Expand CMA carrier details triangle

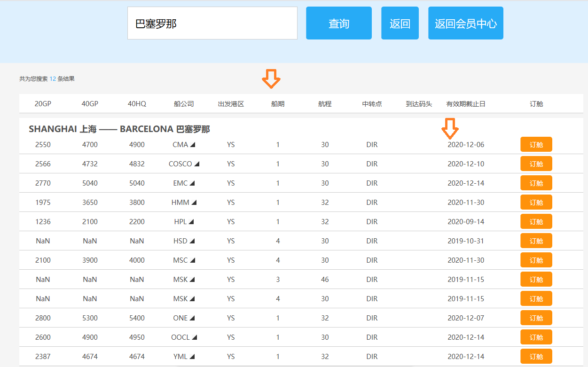coord(192,145)
